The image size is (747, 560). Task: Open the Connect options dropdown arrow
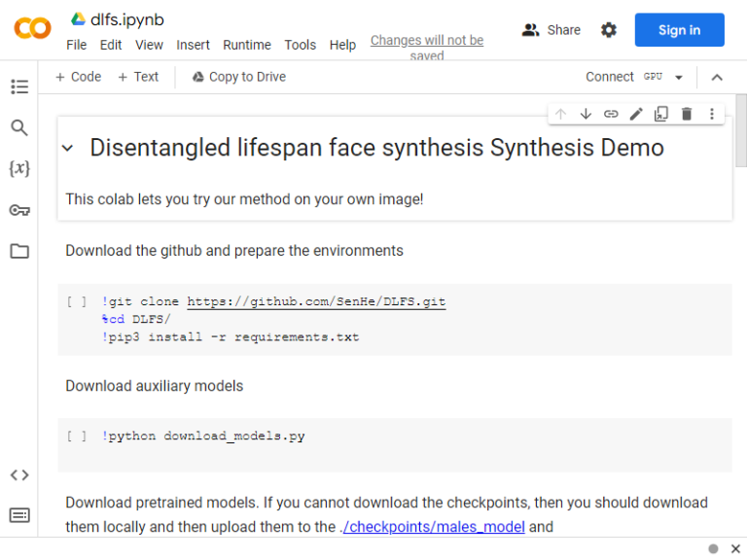click(x=679, y=77)
